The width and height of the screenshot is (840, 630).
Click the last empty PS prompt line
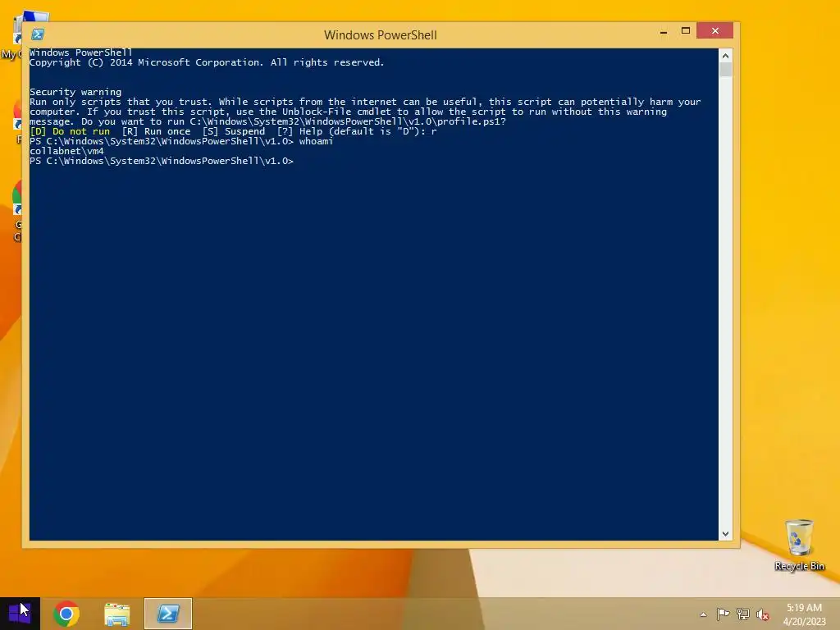(x=162, y=162)
